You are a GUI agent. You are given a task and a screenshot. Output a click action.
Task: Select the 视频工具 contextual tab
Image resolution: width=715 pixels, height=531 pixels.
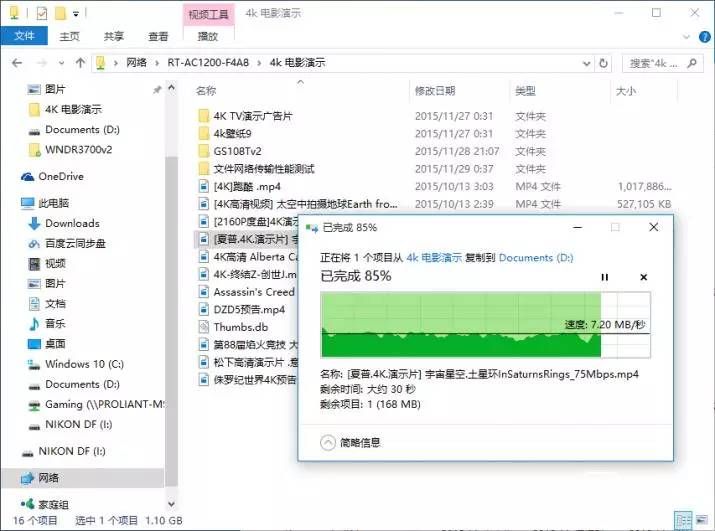pos(208,14)
